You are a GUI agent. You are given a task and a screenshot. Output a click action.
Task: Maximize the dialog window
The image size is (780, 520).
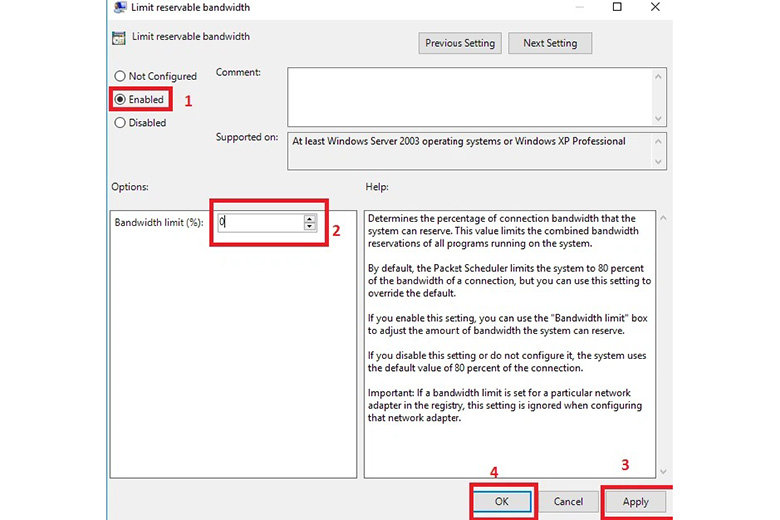point(617,8)
